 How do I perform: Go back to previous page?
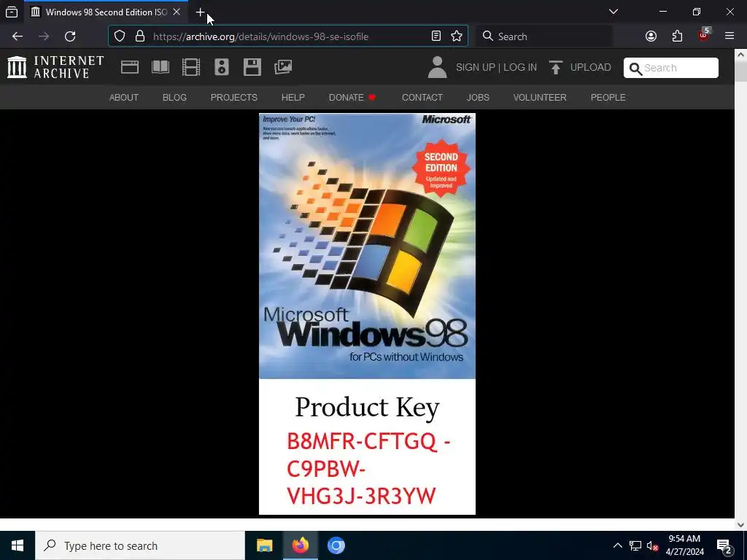pyautogui.click(x=18, y=36)
